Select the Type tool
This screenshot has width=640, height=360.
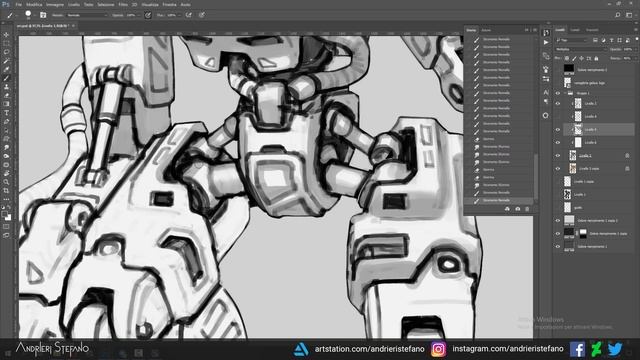click(x=6, y=113)
